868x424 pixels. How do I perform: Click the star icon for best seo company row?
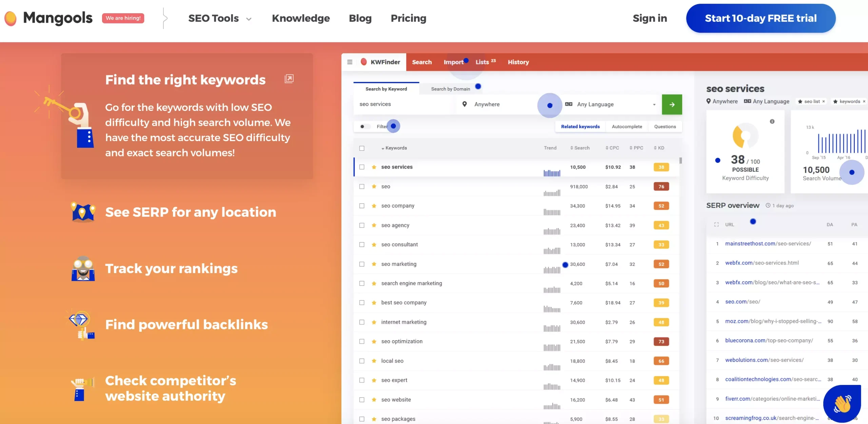point(374,303)
